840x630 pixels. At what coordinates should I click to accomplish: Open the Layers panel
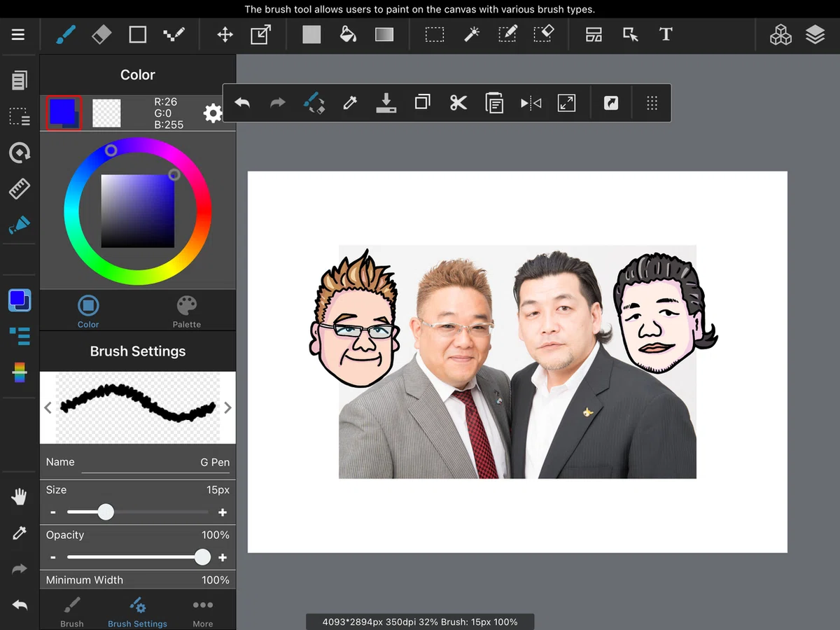pos(815,34)
